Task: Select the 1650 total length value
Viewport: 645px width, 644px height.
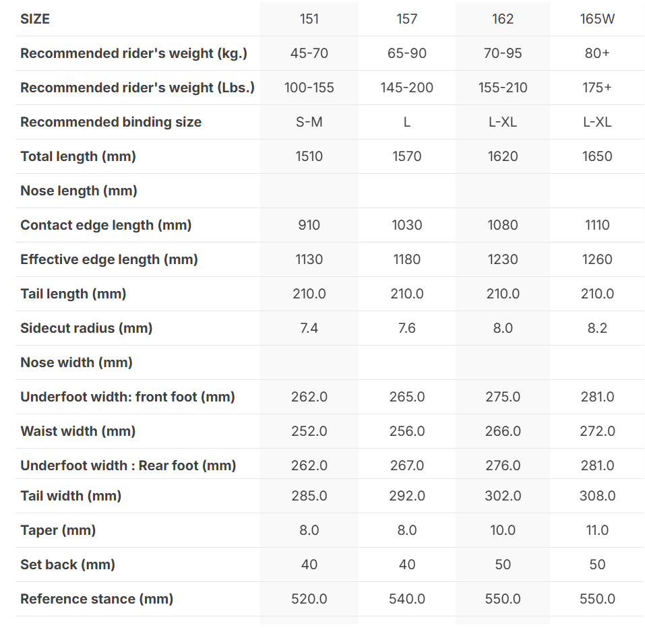Action: point(597,156)
